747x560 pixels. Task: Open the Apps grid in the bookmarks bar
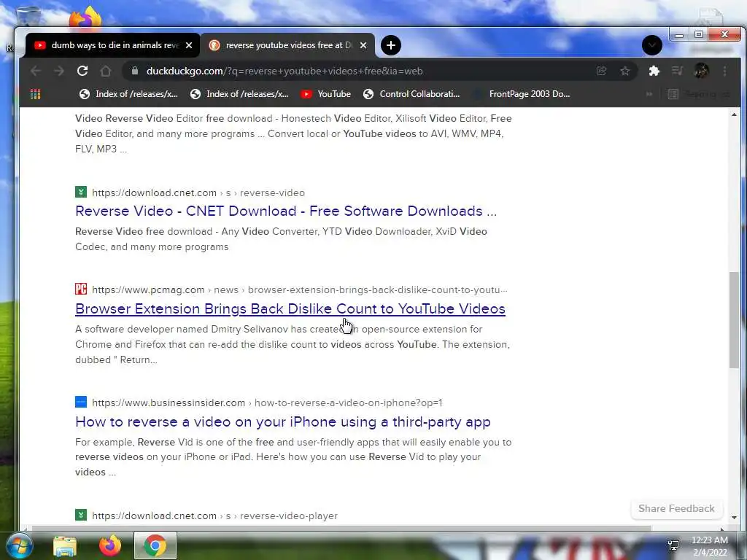35,94
